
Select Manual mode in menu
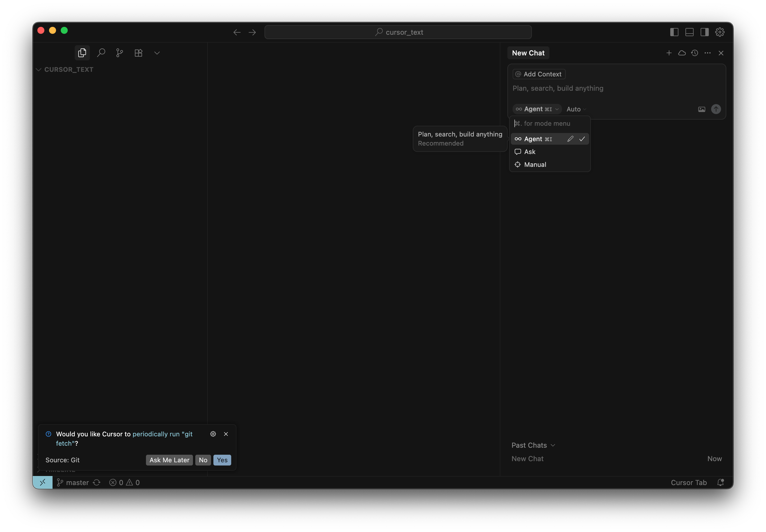point(550,165)
